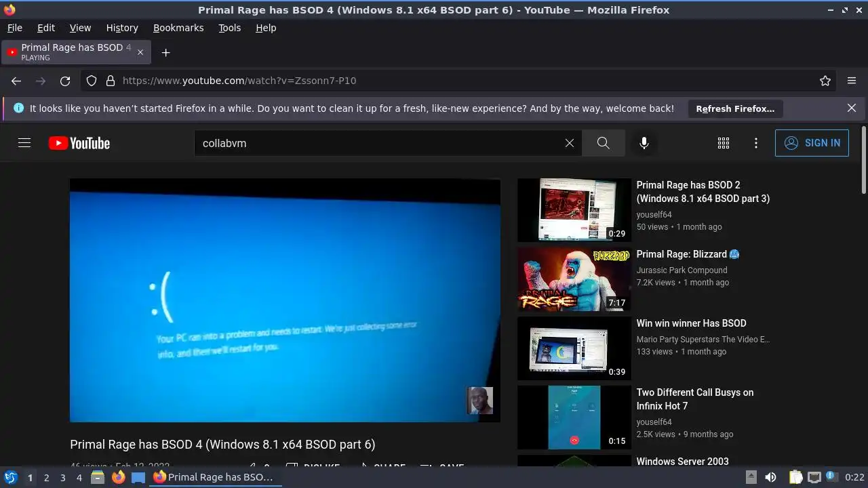The width and height of the screenshot is (868, 488).
Task: Open the Tools menu
Action: tap(229, 28)
